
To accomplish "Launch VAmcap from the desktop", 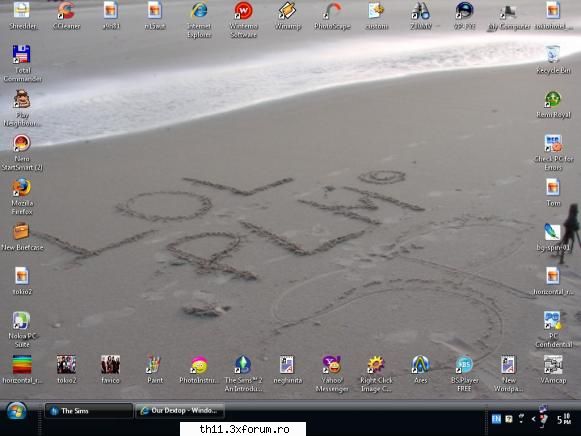I will point(553,369).
